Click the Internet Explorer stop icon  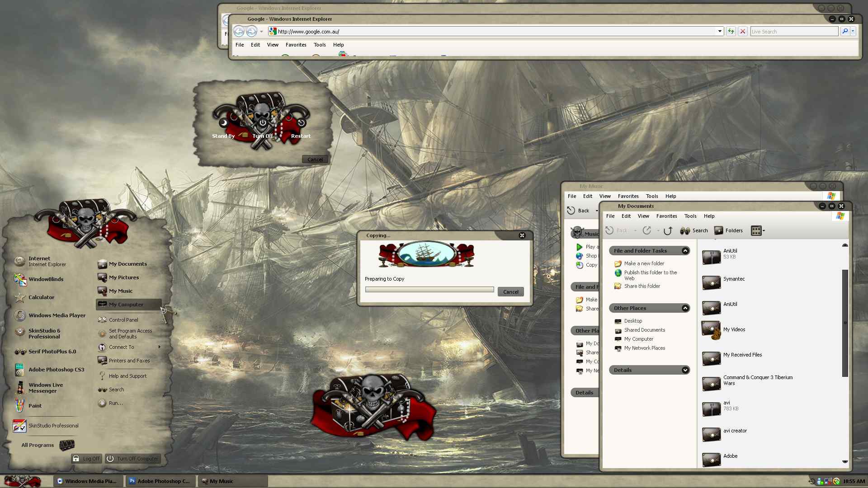pyautogui.click(x=742, y=32)
